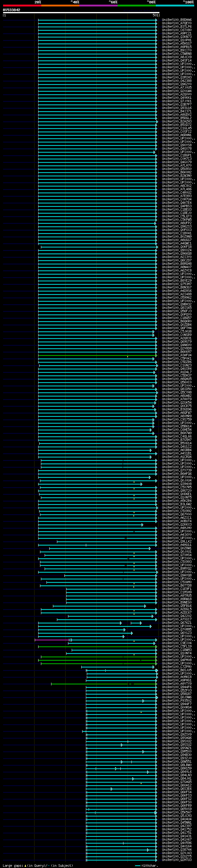Open hit UniRef100_C6T080
The width and height of the screenshot is (197, 868).
click(177, 30)
